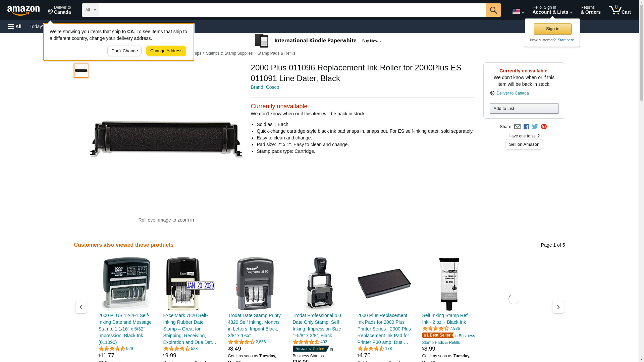The height and width of the screenshot is (362, 644).
Task: Open the All search category dropdown
Action: [x=91, y=10]
